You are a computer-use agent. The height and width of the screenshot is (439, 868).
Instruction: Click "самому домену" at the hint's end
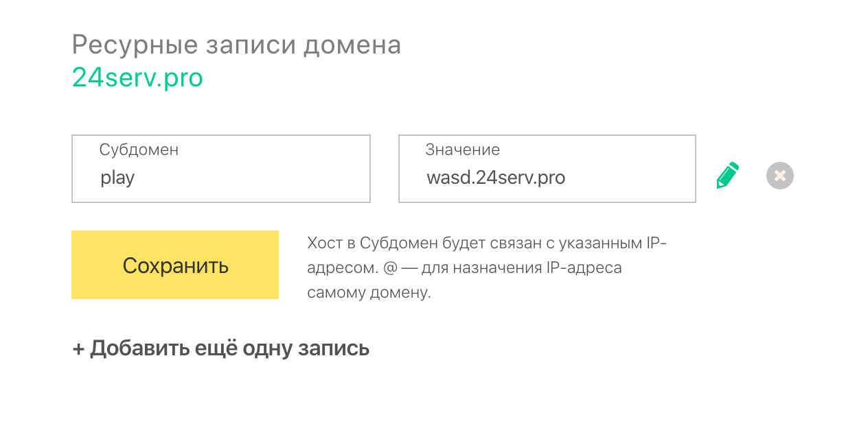[x=368, y=292]
